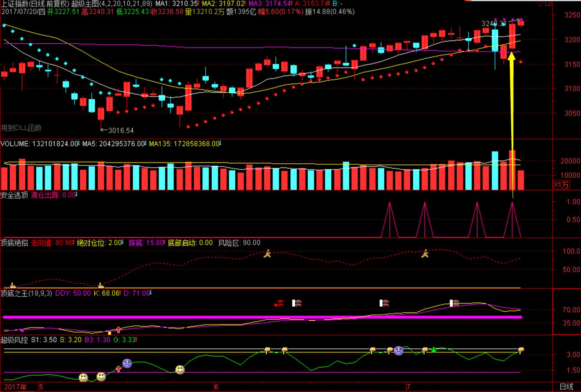Select month 6 on the time axis
Screen dimensions: 581x392
(x=216, y=387)
